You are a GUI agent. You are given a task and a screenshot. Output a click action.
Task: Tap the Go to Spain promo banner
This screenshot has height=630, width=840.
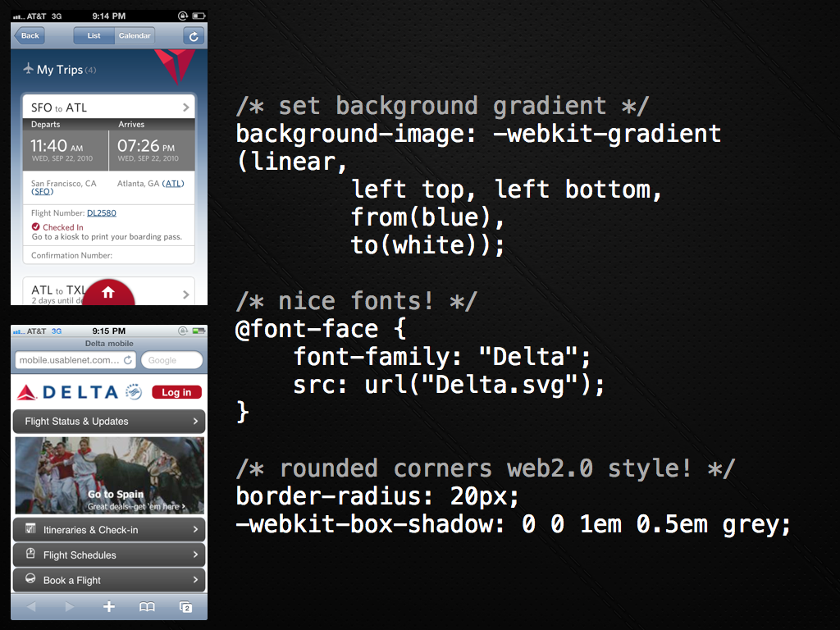pyautogui.click(x=108, y=475)
